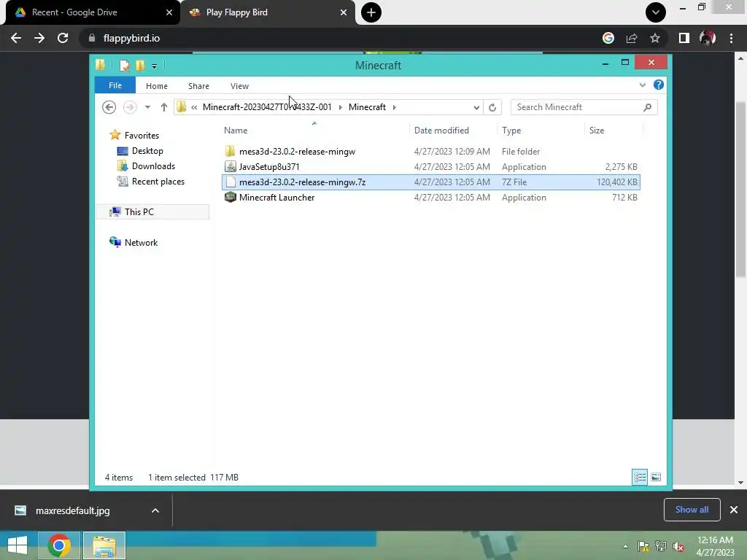Click the Minecraft Launcher file icon
The image size is (747, 560).
230,197
